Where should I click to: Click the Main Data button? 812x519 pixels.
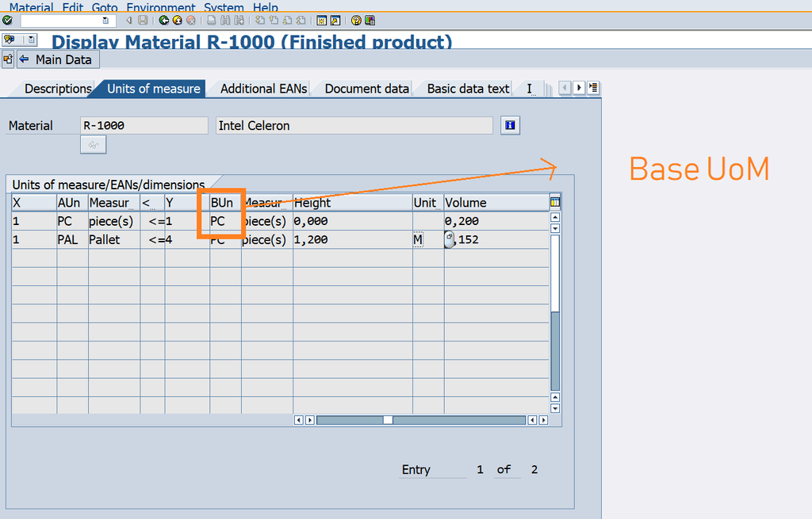[x=58, y=59]
